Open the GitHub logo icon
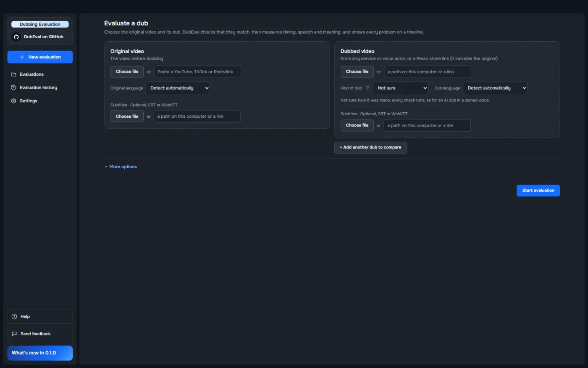Image resolution: width=588 pixels, height=368 pixels. 16,37
